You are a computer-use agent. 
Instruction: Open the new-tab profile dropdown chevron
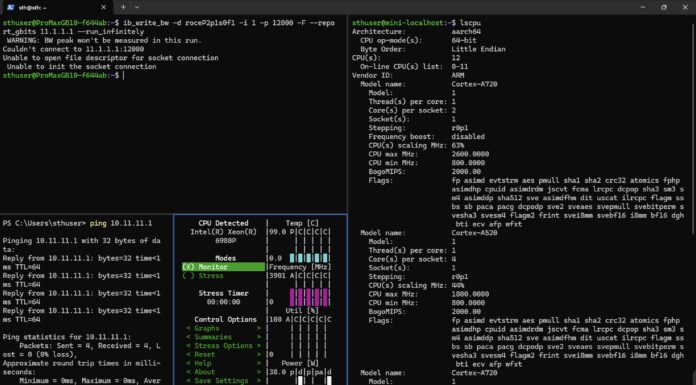click(137, 7)
